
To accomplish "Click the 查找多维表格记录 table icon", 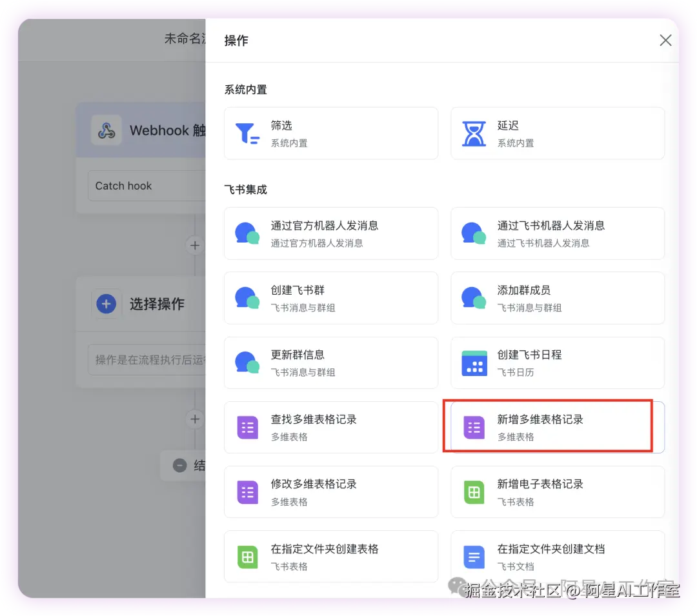I will point(247,426).
